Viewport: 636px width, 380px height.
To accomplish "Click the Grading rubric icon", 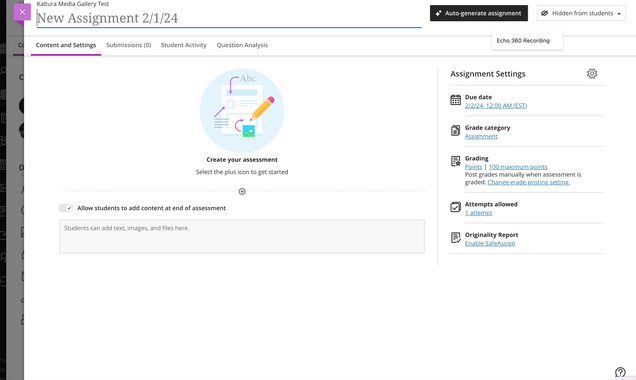I will (x=456, y=161).
